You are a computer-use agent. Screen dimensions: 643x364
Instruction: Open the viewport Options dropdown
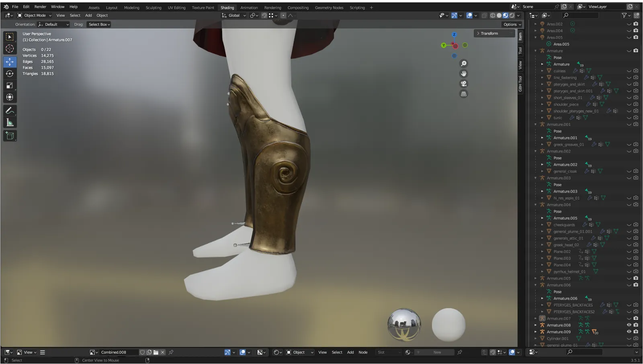pos(512,25)
